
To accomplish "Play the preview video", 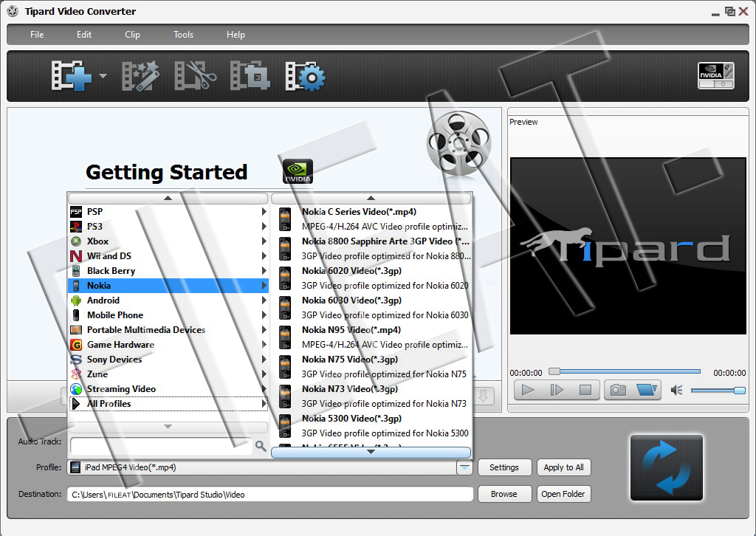I will (x=528, y=390).
